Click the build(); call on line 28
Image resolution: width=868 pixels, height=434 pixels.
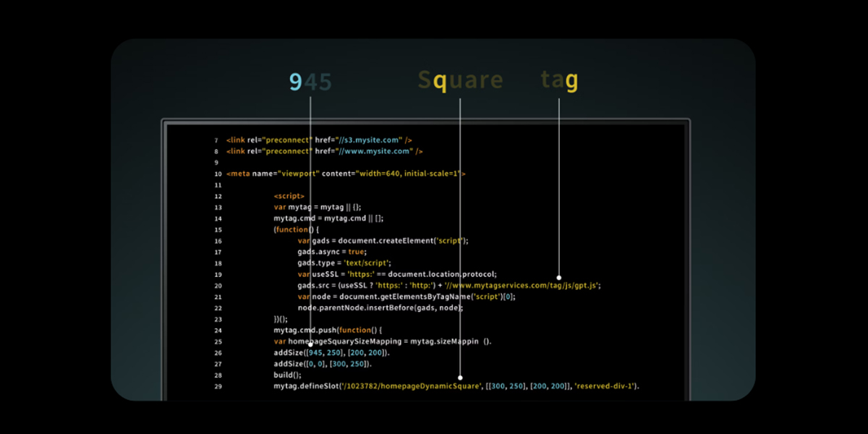coord(288,375)
